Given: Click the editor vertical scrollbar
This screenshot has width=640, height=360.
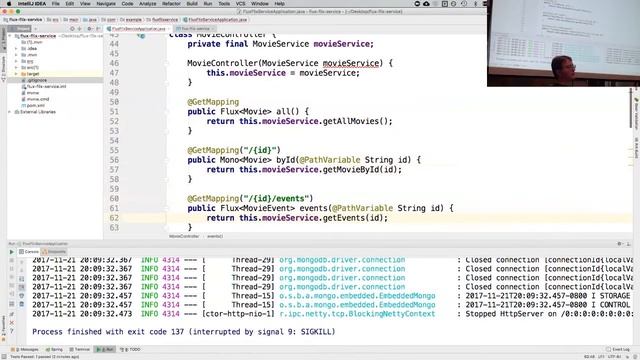Looking at the screenshot, I should point(631,108).
